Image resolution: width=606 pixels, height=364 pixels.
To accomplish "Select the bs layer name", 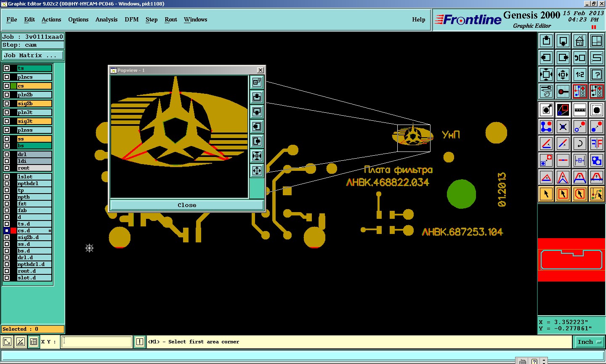I will (x=34, y=146).
